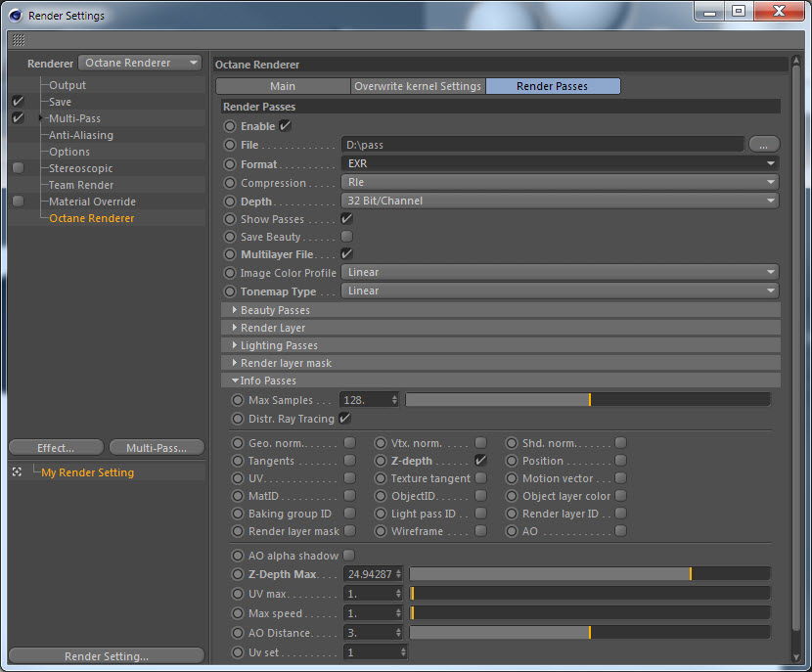The height and width of the screenshot is (672, 812).
Task: Enable the MatID info pass checkbox
Action: tap(350, 496)
